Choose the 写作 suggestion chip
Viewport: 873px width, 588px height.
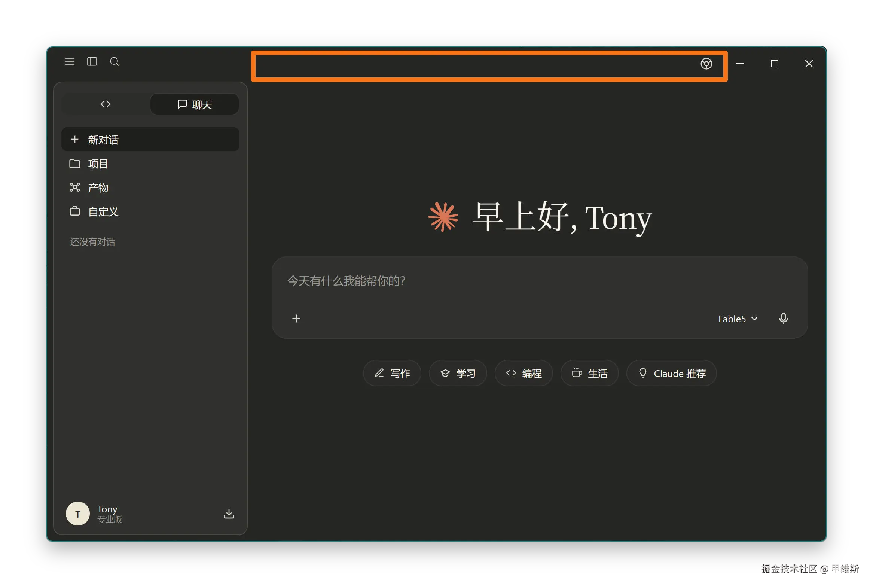pyautogui.click(x=392, y=373)
